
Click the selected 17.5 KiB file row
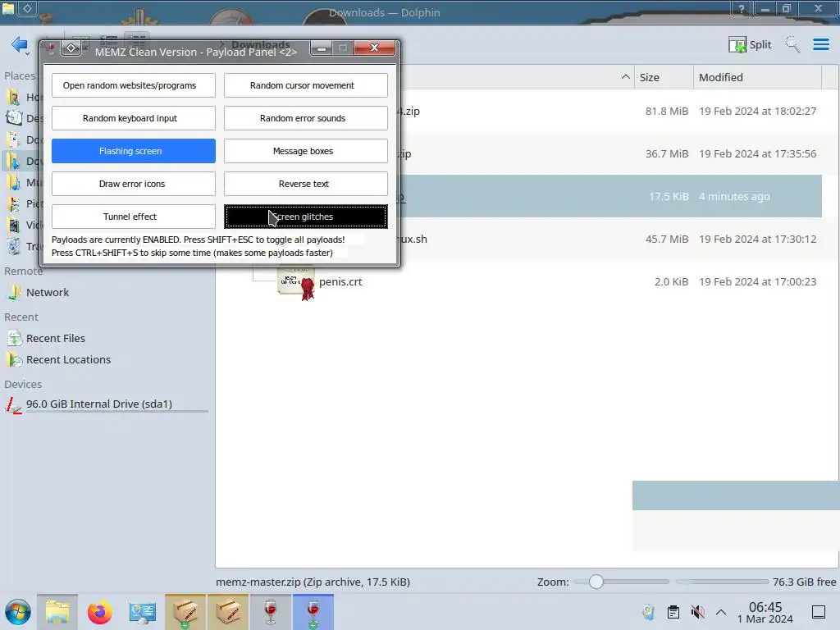[x=610, y=196]
